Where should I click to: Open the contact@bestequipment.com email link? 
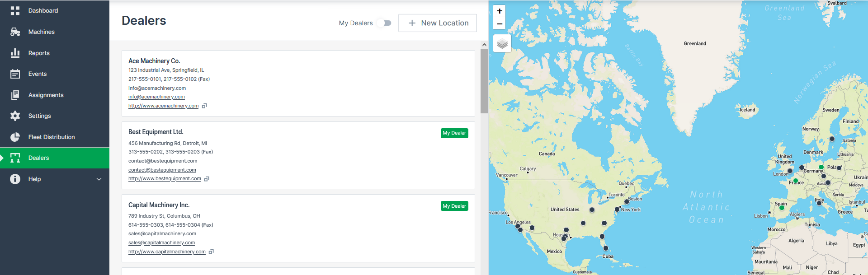162,170
